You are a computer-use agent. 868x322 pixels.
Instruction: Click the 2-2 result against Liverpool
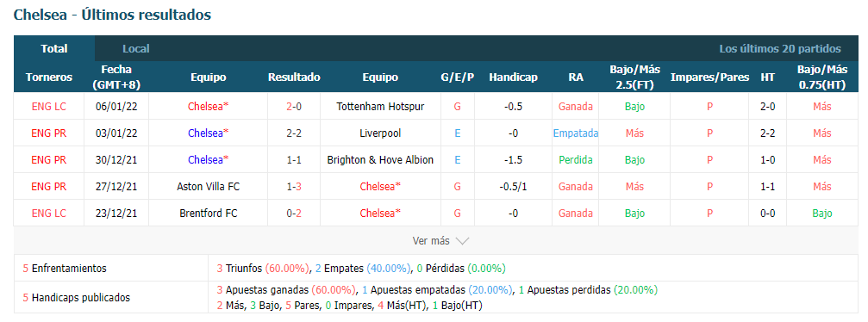(x=294, y=133)
